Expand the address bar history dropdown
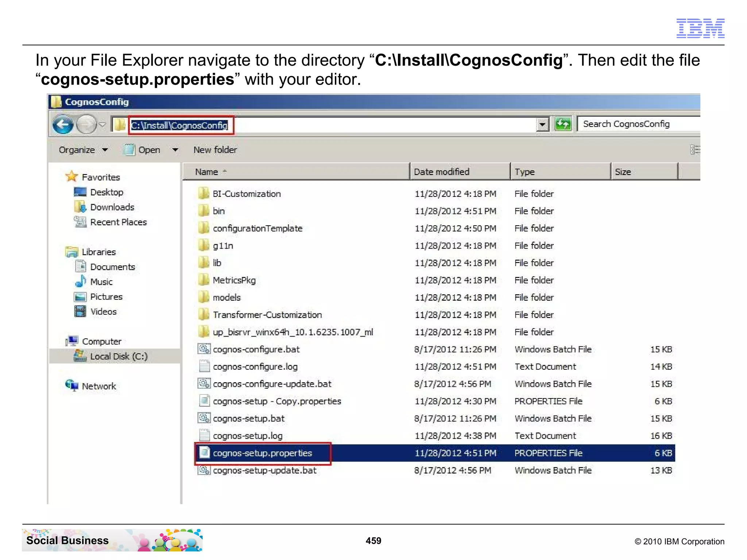Screen dimensions: 747x560 [x=542, y=125]
